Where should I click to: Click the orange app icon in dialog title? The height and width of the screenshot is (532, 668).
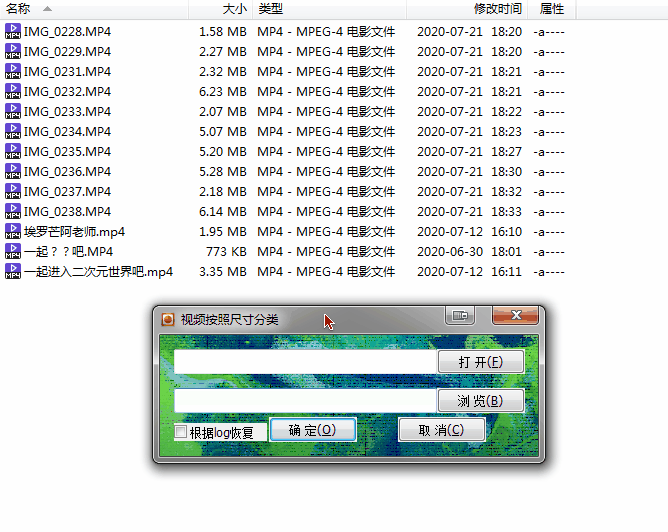tap(168, 319)
